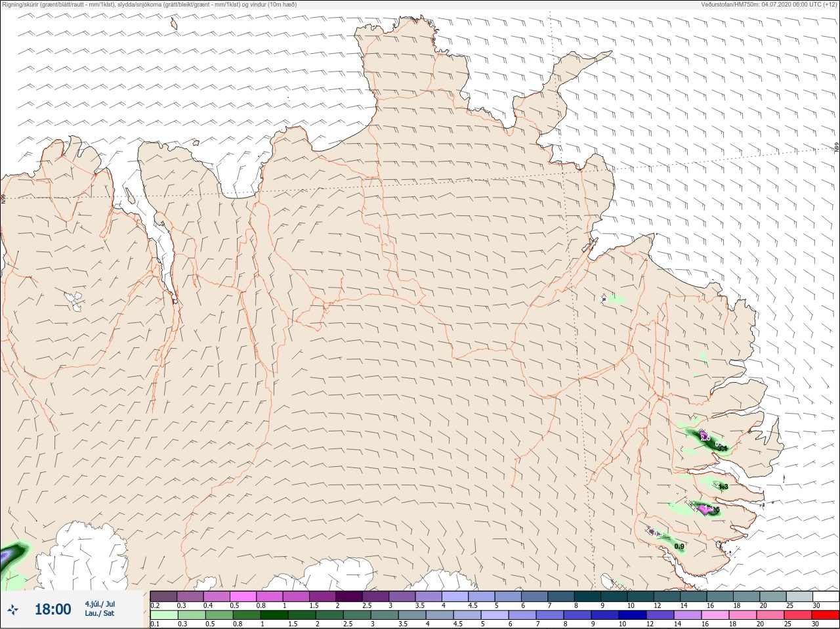The height and width of the screenshot is (629, 840).
Task: Click the N99 label on left map edge
Action: pos(3,198)
